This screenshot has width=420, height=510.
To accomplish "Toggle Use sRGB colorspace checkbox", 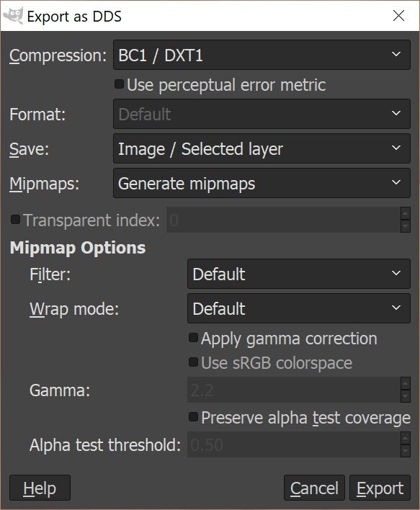I will pyautogui.click(x=193, y=362).
